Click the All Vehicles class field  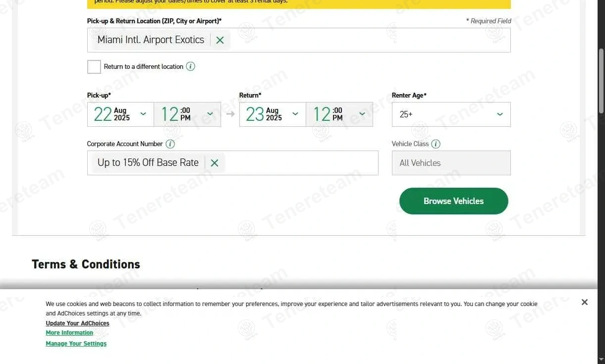pos(451,163)
